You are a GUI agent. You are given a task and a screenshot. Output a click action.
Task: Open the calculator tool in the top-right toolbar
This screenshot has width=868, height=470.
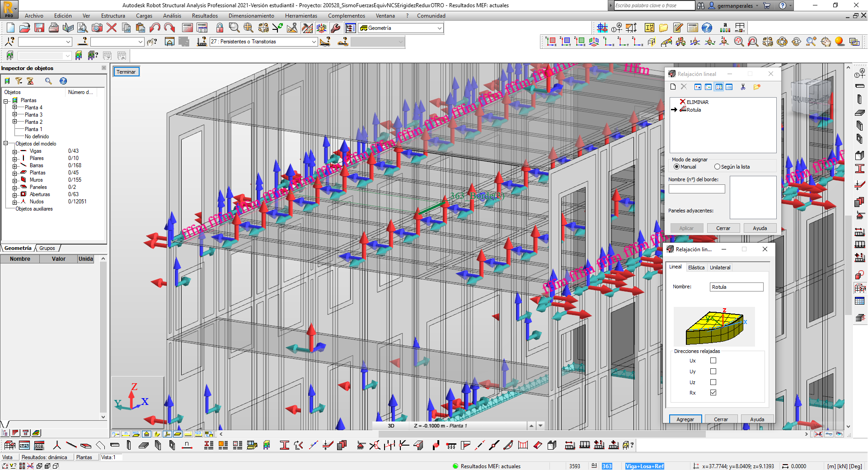coord(692,28)
